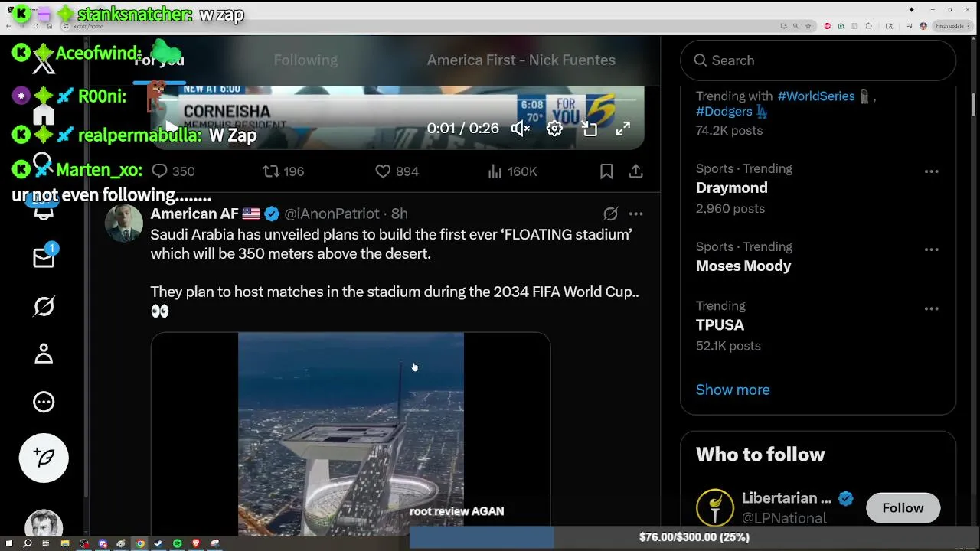Click the 8h timestamp on the post
Image resolution: width=980 pixels, height=551 pixels.
pyautogui.click(x=400, y=214)
